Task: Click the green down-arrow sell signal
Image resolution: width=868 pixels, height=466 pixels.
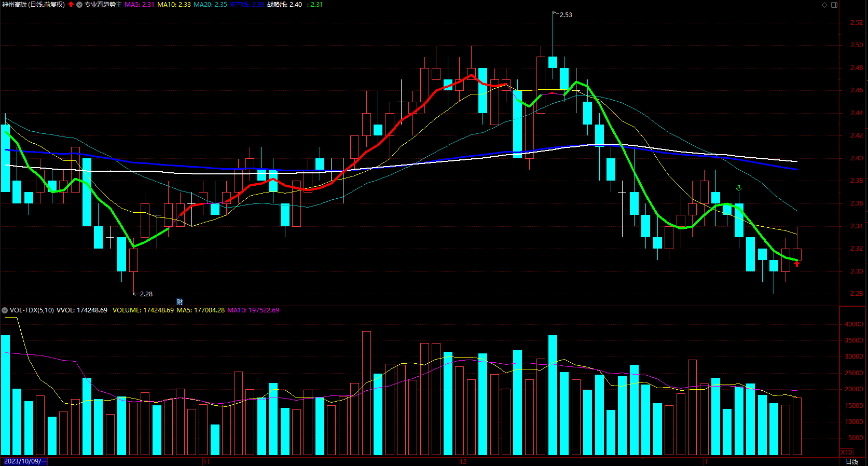Action: (x=739, y=188)
